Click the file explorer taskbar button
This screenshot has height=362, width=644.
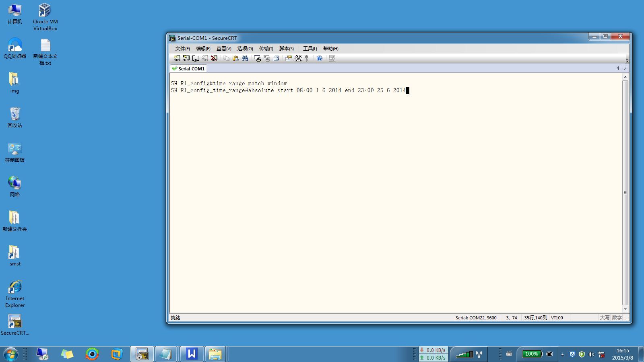click(215, 354)
